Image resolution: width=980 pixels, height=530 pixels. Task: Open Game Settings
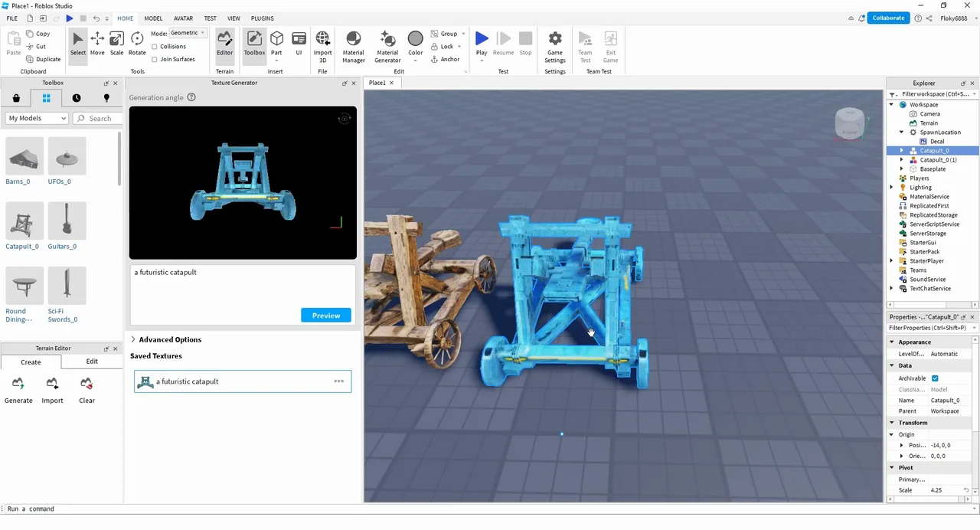[x=555, y=46]
